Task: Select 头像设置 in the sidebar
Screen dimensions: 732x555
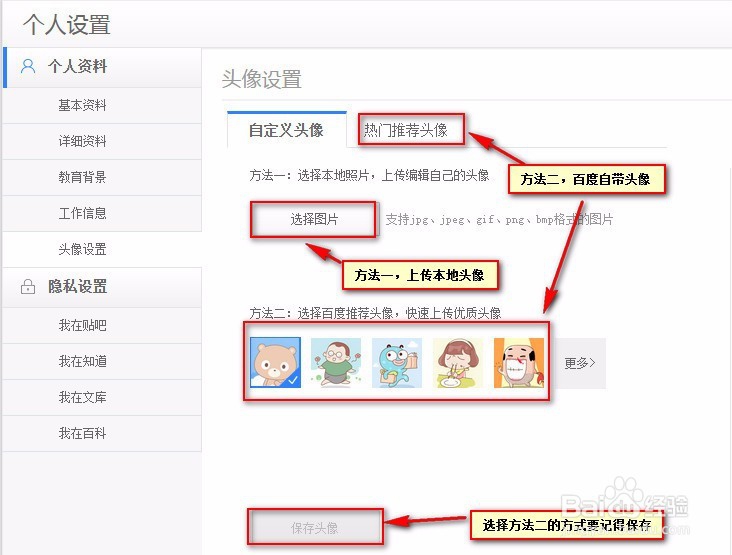Action: (102, 249)
